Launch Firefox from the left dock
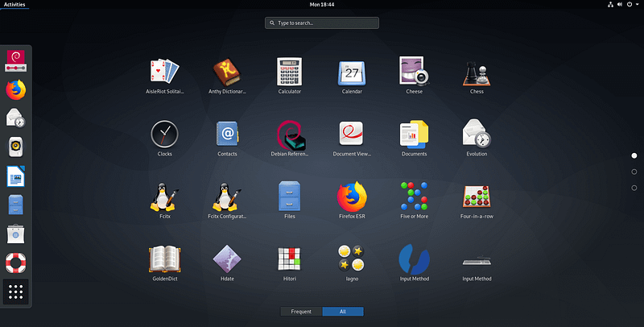 15,90
